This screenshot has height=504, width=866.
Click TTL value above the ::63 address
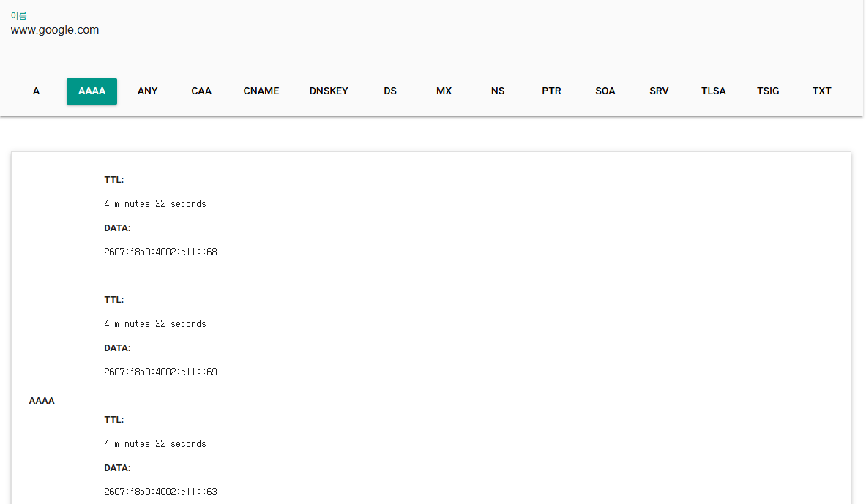coord(155,444)
